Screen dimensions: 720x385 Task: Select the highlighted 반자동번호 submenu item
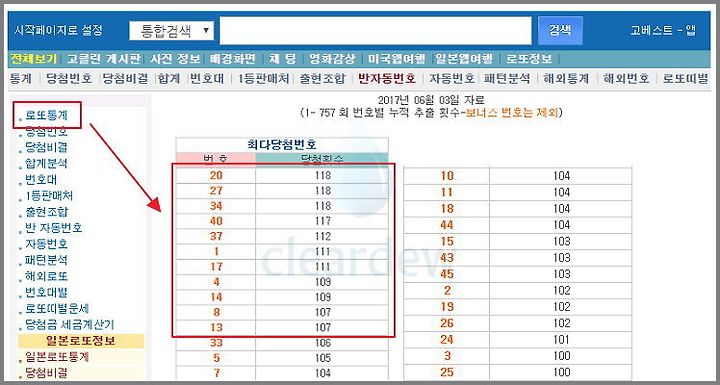pos(387,79)
